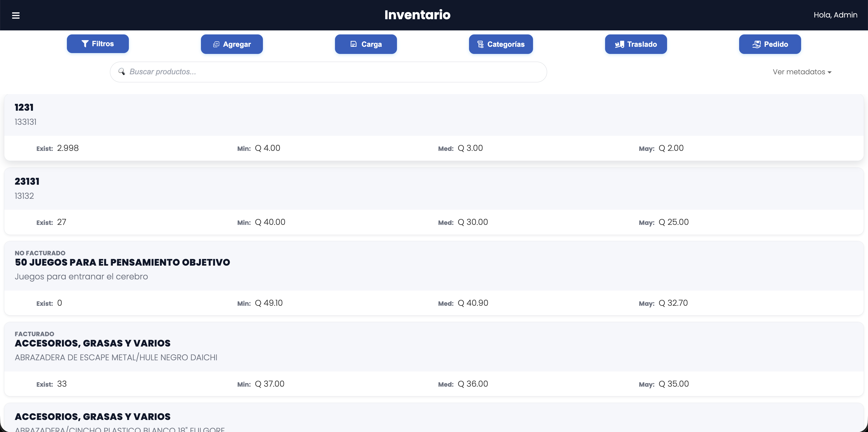Click the magnifying glass search icon
This screenshot has height=432, width=868.
[122, 72]
